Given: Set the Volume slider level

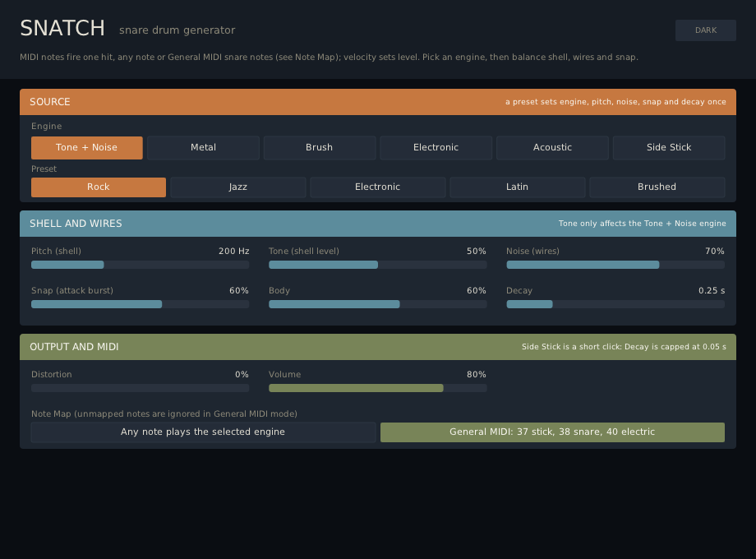Looking at the screenshot, I should click(378, 388).
